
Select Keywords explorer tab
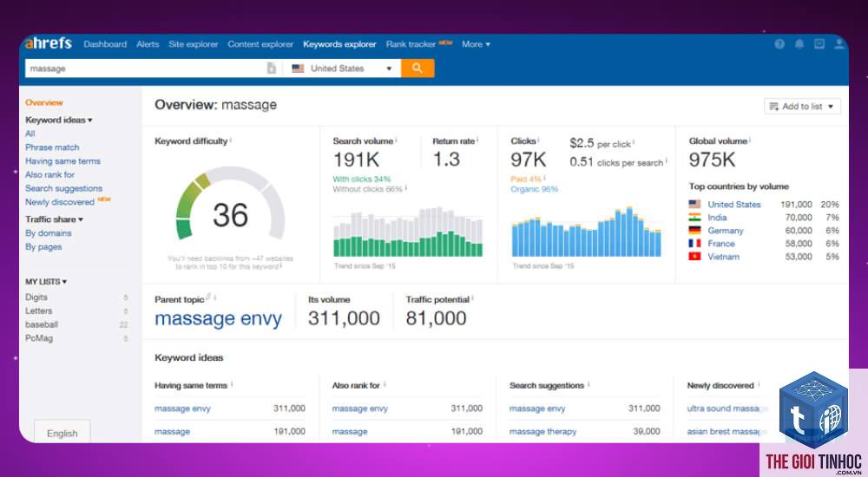tap(339, 44)
